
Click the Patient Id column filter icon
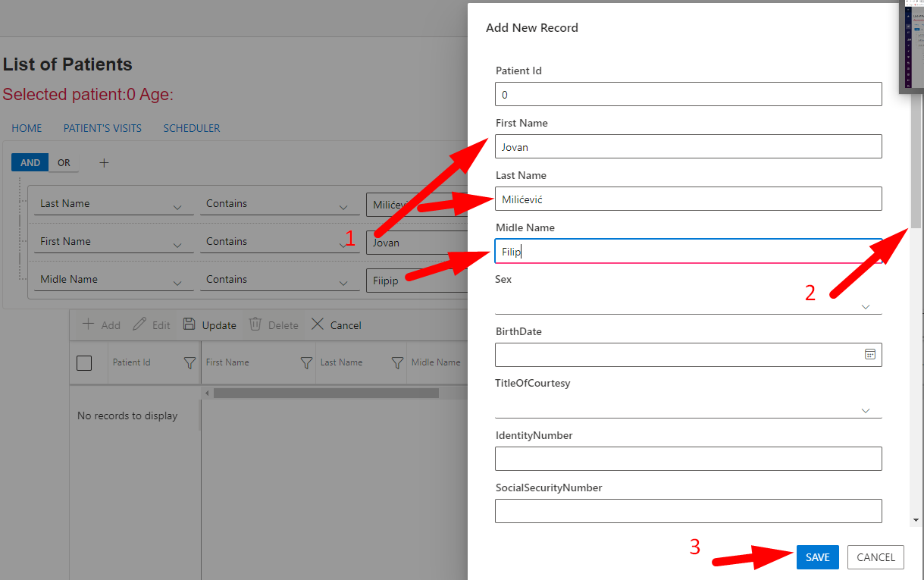pos(189,363)
